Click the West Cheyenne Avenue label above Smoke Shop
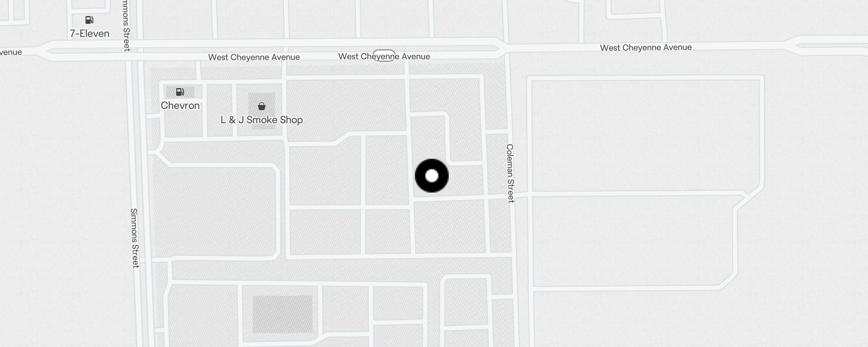The image size is (868, 347). pos(254,57)
